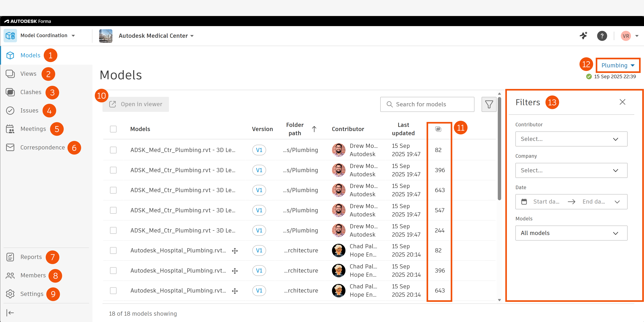The height and width of the screenshot is (322, 644).
Task: Click the Settings gear icon
Action: [x=10, y=294]
